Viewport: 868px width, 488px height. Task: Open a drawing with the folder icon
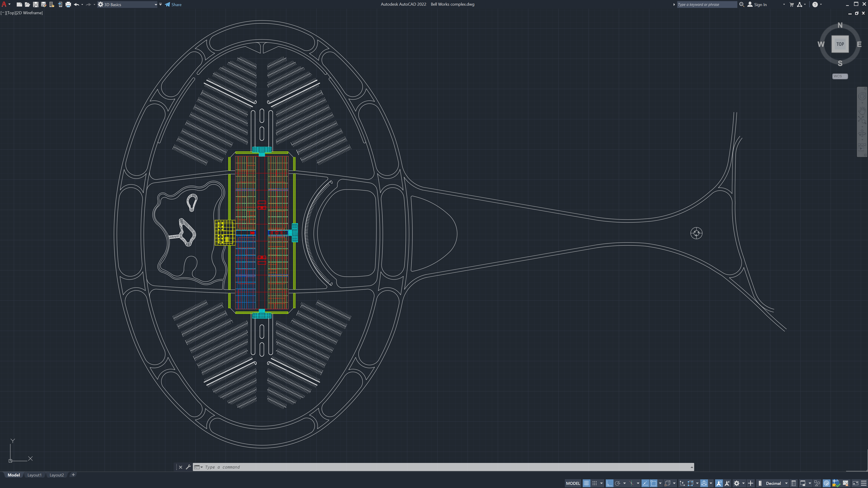tap(27, 4)
